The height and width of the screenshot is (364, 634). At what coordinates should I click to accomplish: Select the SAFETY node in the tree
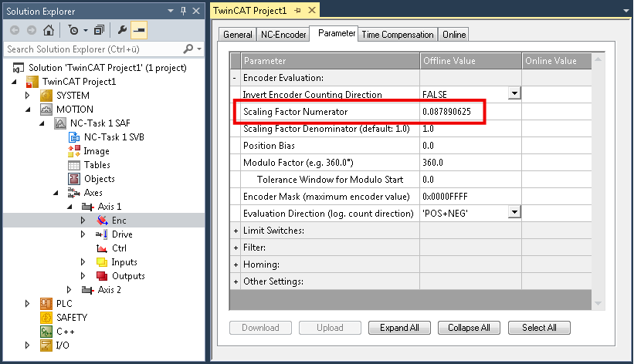click(72, 318)
